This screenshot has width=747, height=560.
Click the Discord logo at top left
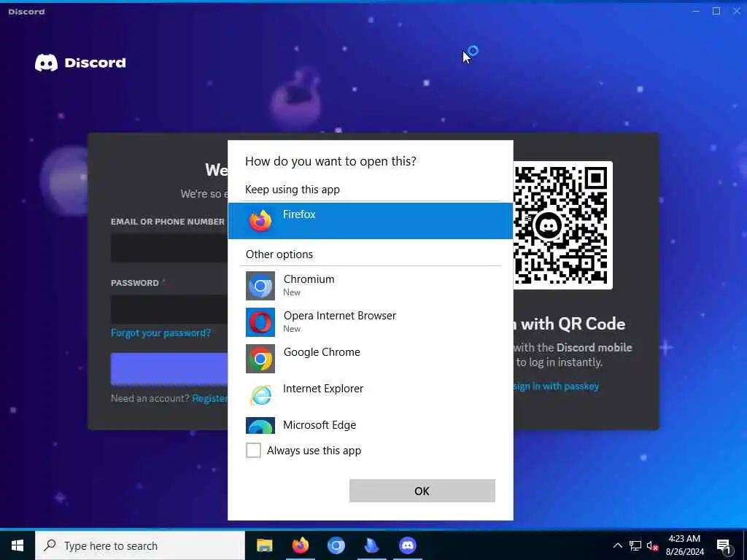pyautogui.click(x=80, y=63)
